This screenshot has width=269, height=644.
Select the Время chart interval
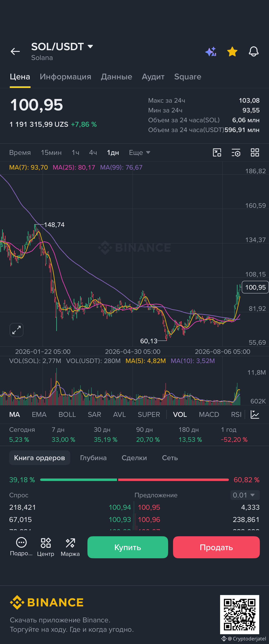click(20, 152)
